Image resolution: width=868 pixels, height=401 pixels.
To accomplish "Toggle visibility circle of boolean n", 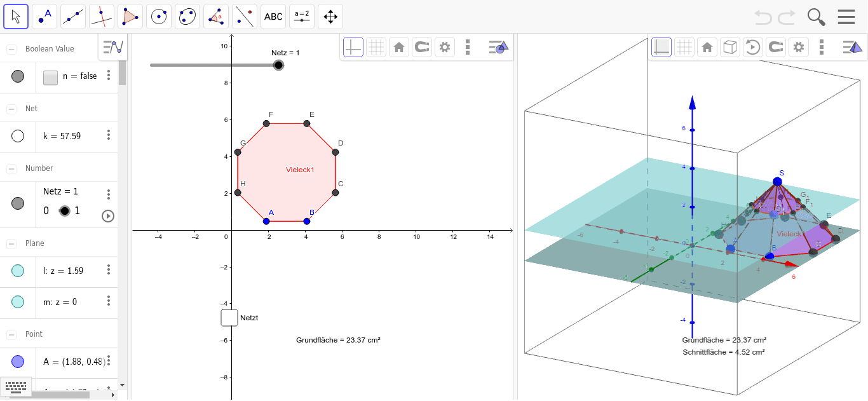I will (x=18, y=76).
